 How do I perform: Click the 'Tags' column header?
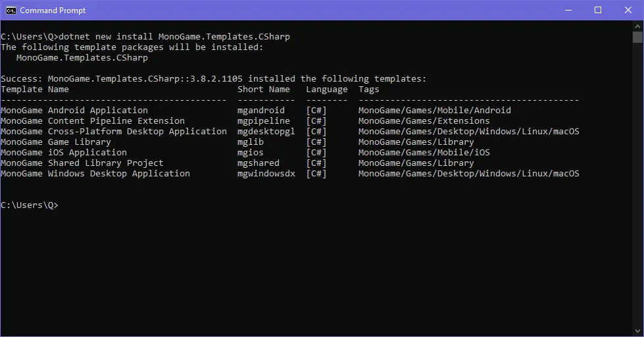point(369,90)
